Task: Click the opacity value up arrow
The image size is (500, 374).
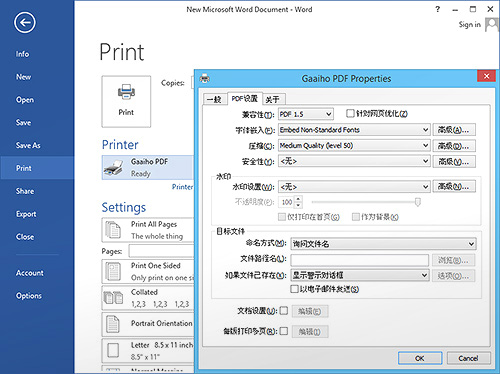Action: coord(298,199)
